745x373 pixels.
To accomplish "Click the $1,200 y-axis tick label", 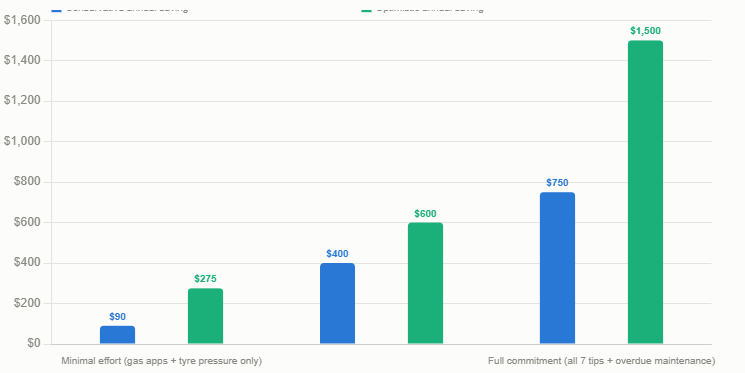I will (22, 101).
